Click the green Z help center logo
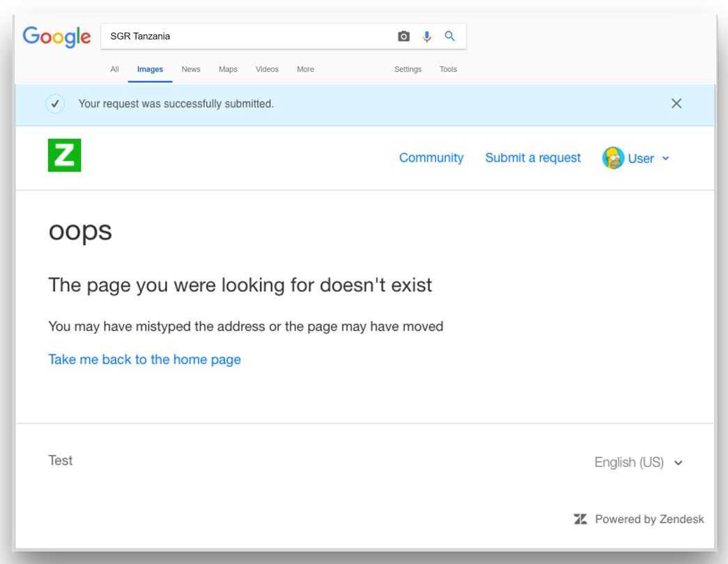Image resolution: width=728 pixels, height=564 pixels. coord(65,155)
